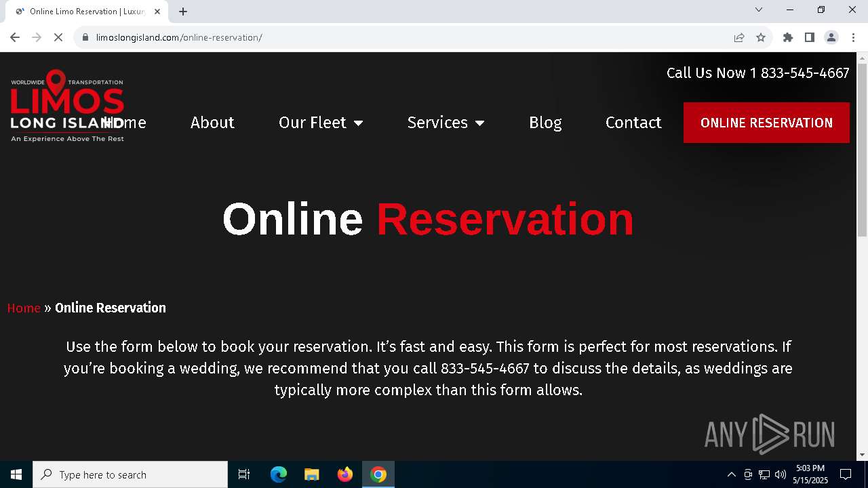Open Task View on the taskbar
Viewport: 868px width, 488px height.
(244, 474)
